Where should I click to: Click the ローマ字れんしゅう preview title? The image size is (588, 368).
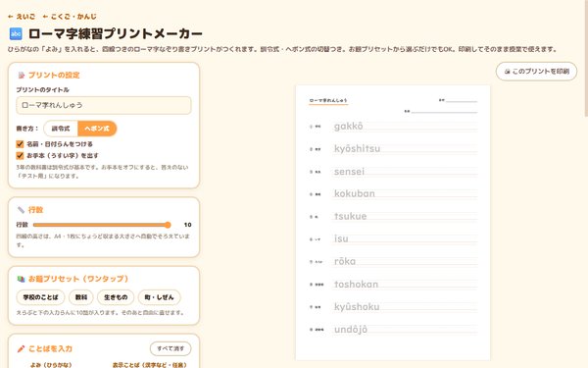coord(328,101)
